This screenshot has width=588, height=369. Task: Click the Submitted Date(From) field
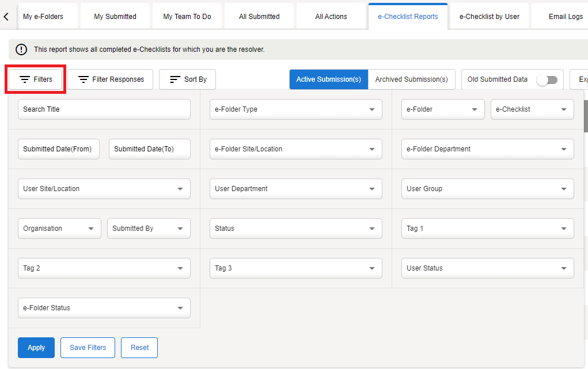[x=58, y=149]
